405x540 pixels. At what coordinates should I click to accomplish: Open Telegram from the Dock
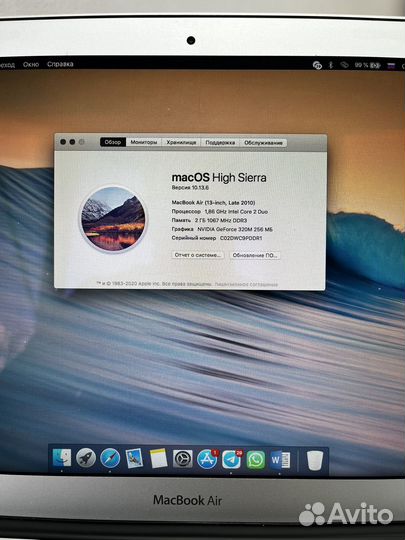tap(232, 459)
